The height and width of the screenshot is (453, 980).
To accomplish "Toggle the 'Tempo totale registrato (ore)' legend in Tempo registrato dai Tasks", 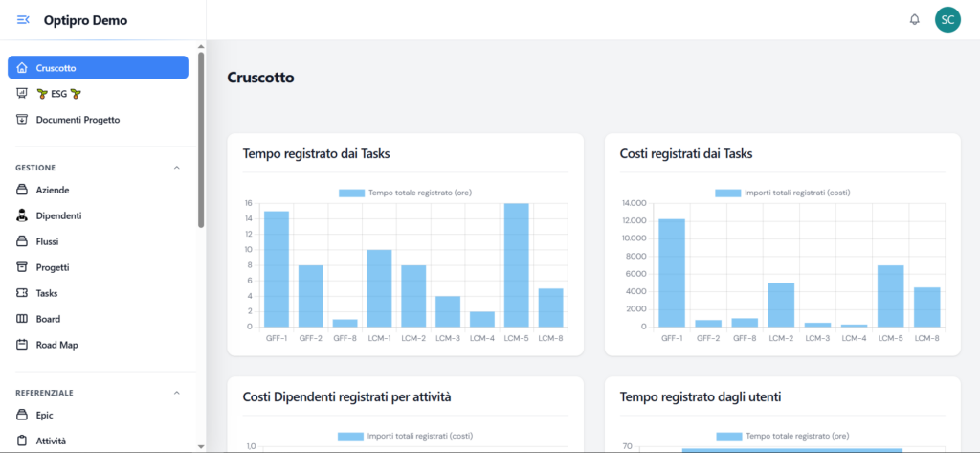I will click(405, 193).
